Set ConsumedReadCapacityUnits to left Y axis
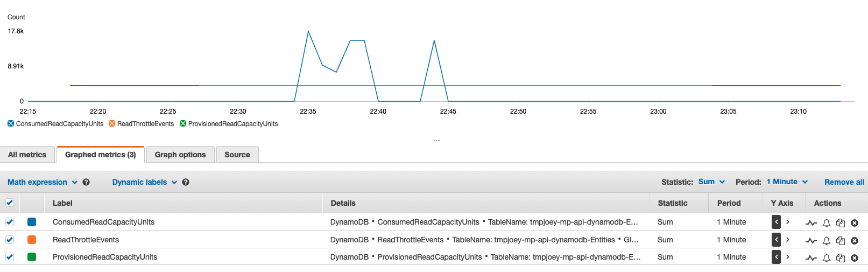The image size is (868, 272). [776, 222]
